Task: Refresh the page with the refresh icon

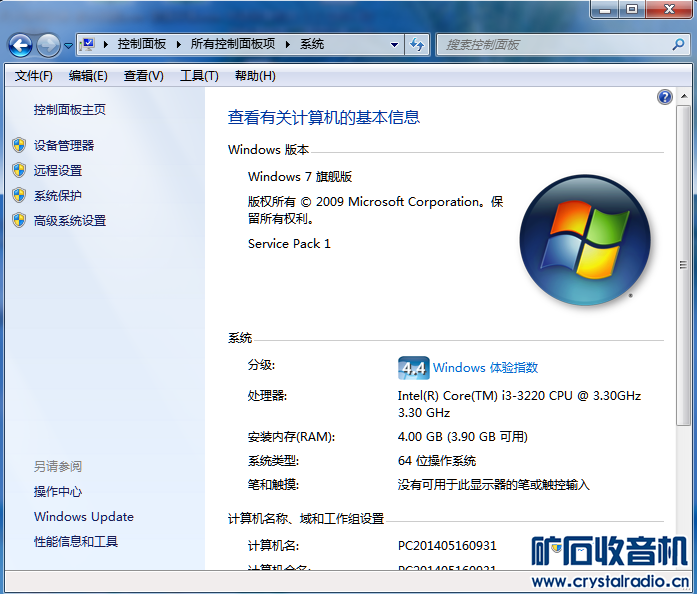Action: click(x=417, y=44)
